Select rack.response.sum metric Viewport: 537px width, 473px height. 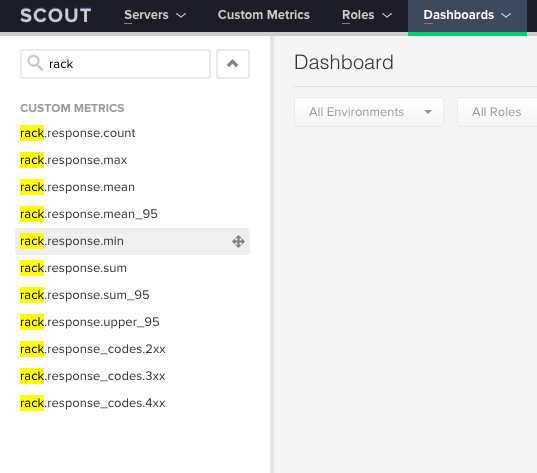point(73,268)
